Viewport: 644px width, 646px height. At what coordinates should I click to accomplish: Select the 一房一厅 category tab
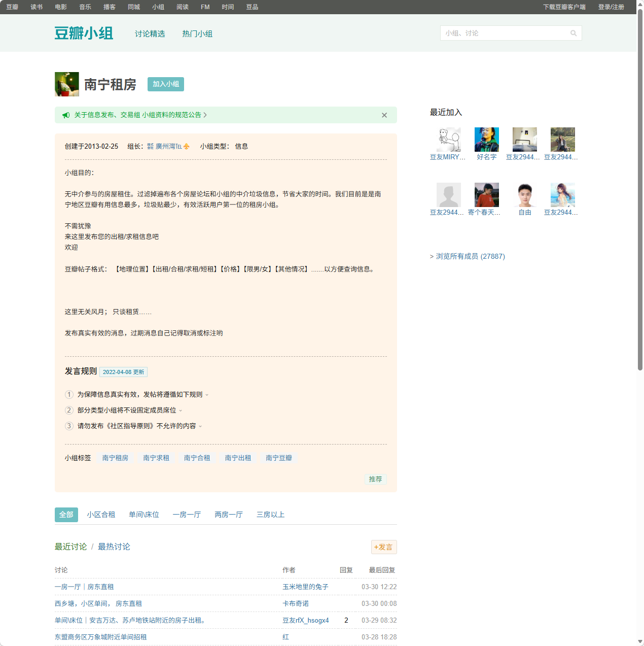point(187,515)
